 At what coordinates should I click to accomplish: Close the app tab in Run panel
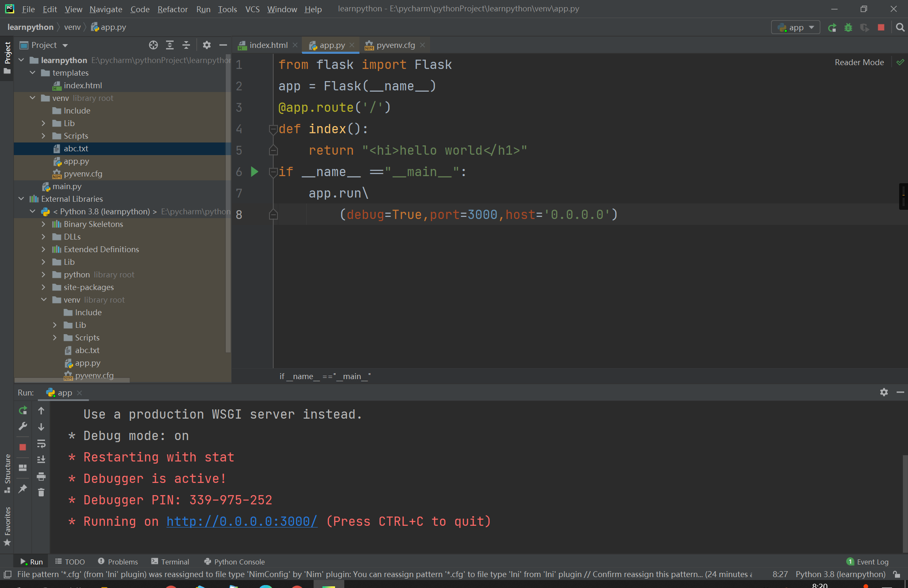tap(79, 393)
